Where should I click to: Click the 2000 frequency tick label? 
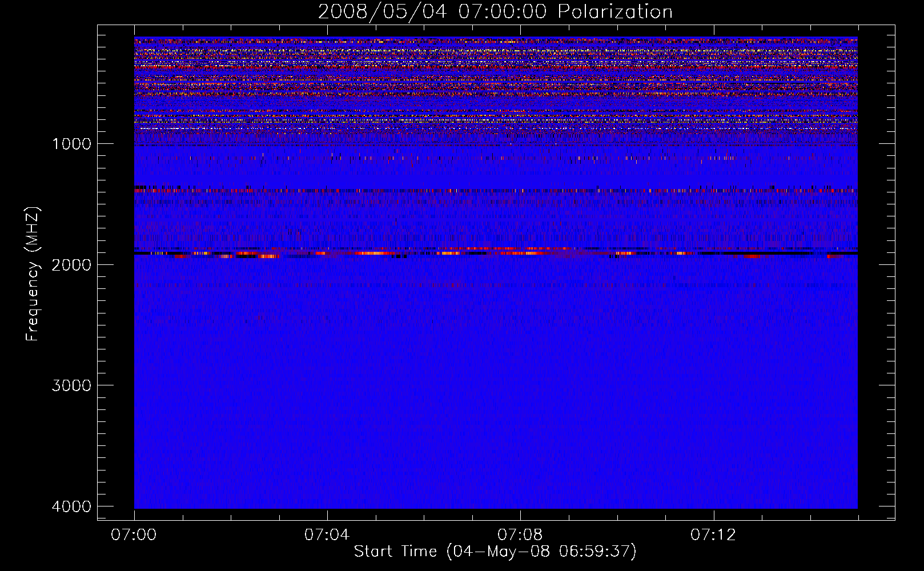pos(71,264)
